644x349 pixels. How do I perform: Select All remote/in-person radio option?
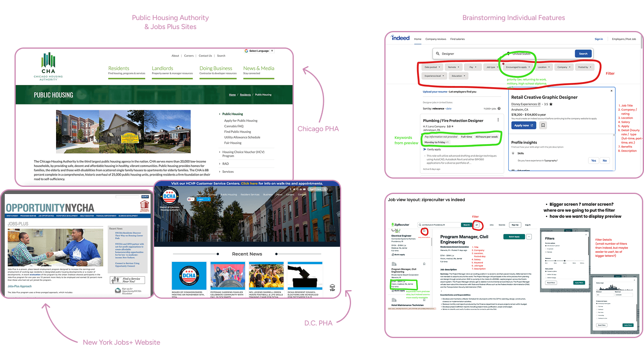click(x=546, y=246)
